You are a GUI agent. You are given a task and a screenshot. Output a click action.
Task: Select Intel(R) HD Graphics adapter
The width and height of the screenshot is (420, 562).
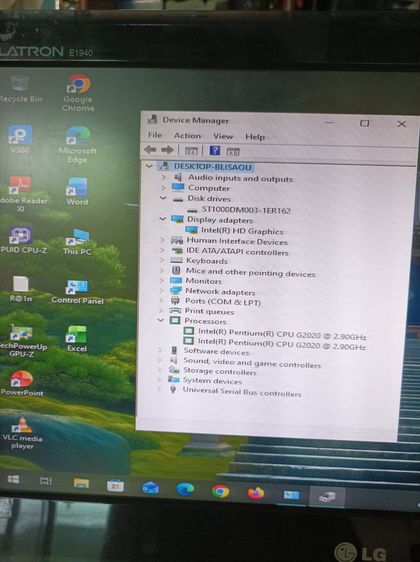click(x=242, y=231)
